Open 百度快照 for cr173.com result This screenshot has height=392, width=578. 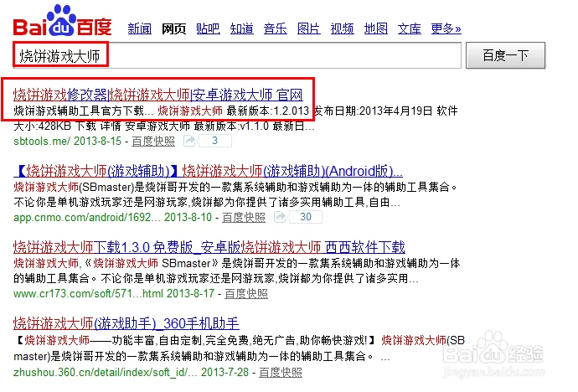(246, 294)
